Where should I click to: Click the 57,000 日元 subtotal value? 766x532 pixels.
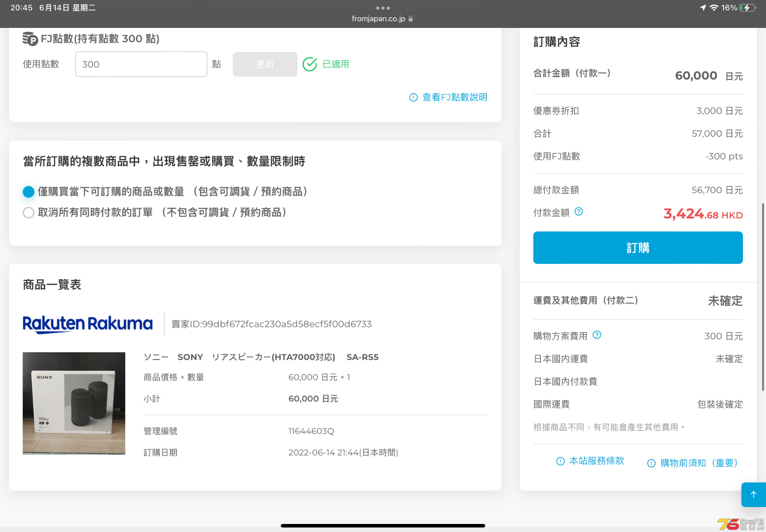[x=717, y=134]
